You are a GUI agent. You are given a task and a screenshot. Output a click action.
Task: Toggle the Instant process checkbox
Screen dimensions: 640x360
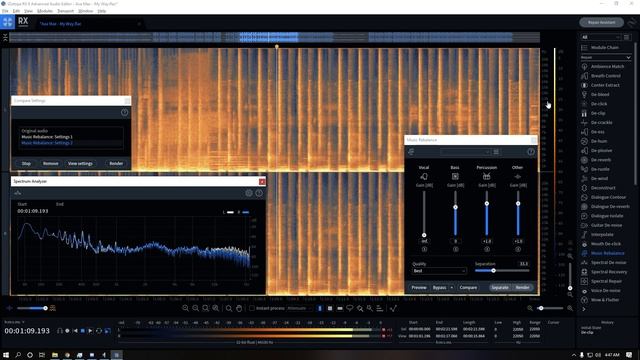(x=252, y=308)
